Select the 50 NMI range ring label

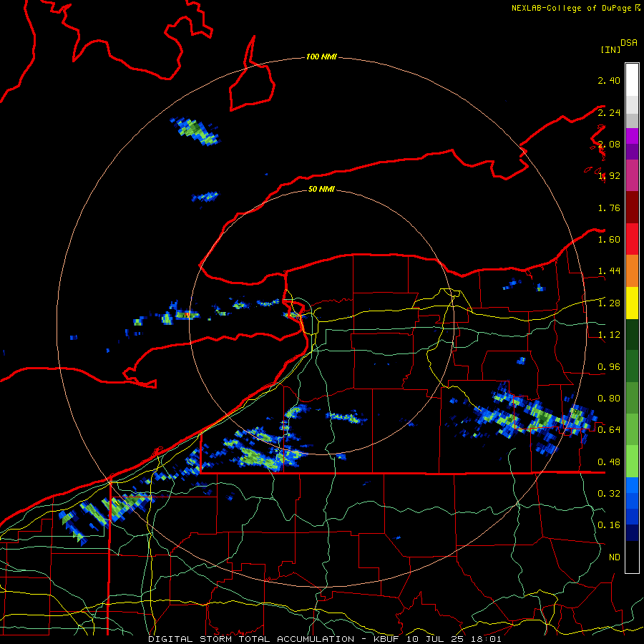[321, 189]
